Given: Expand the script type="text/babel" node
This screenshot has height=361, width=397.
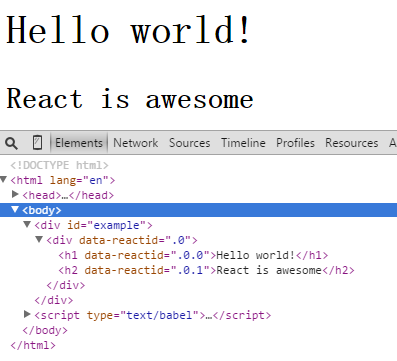Looking at the screenshot, I should click(x=27, y=314).
